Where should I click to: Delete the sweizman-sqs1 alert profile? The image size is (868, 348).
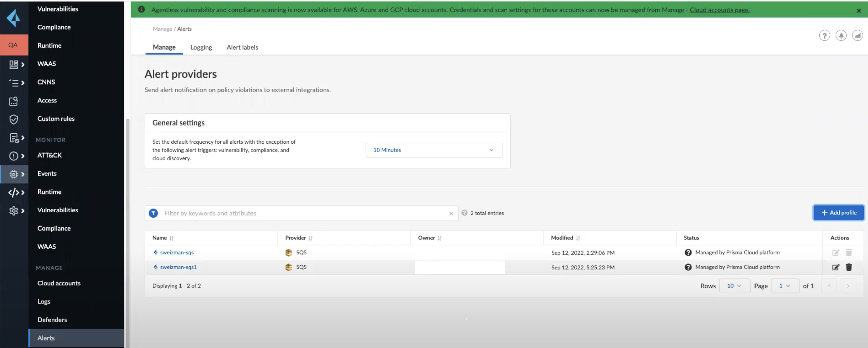tap(849, 267)
